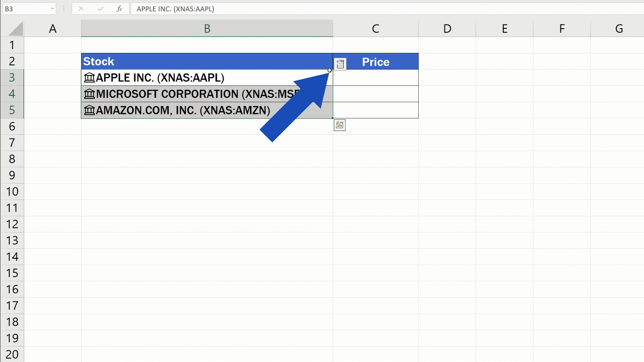Select the empty Price cell beside APPLE INC
The image size is (644, 362).
[x=376, y=78]
